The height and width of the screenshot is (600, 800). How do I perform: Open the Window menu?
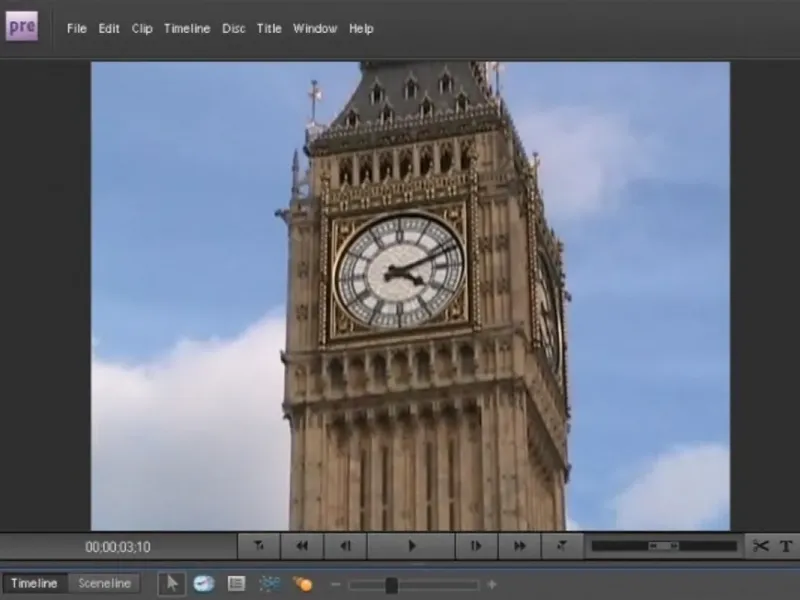pyautogui.click(x=315, y=29)
